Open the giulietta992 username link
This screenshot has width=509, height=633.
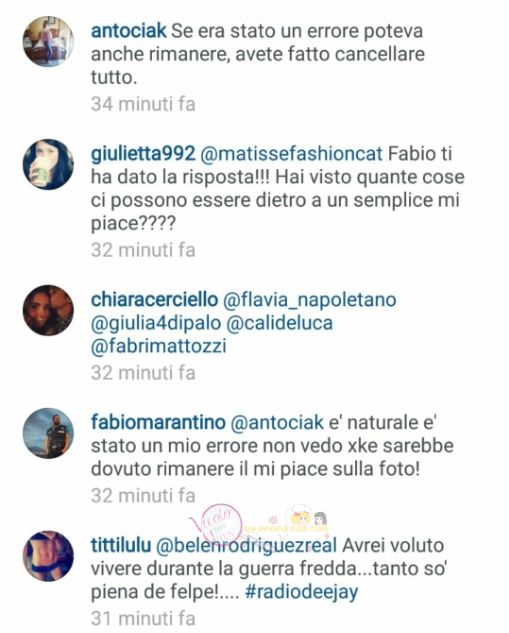(x=143, y=154)
